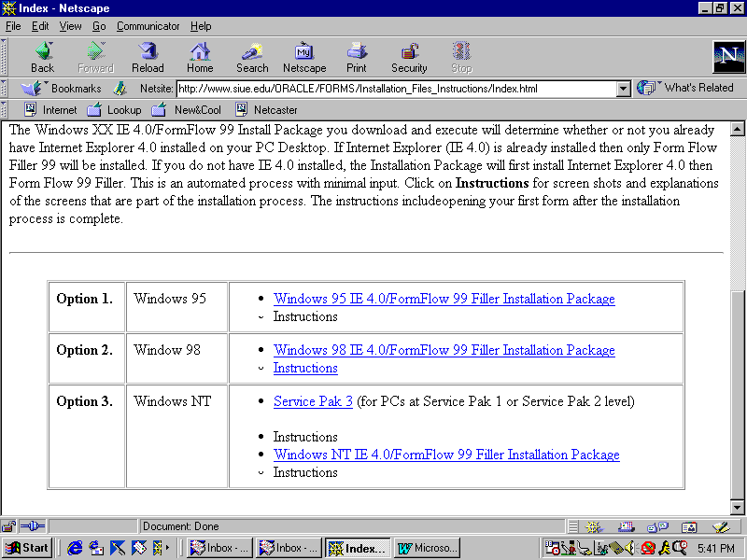Click the Netscape N logo
747x560 pixels.
tap(727, 57)
